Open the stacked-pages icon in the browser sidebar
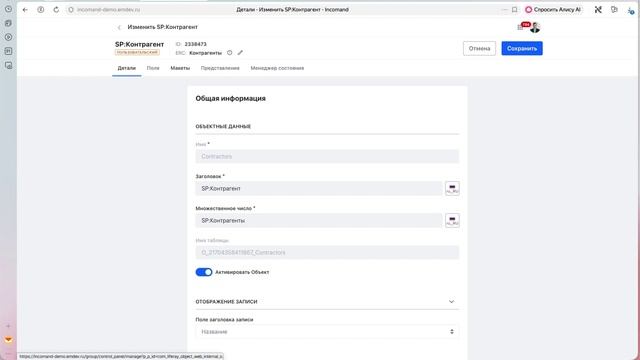The height and width of the screenshot is (360, 640). pos(8,23)
